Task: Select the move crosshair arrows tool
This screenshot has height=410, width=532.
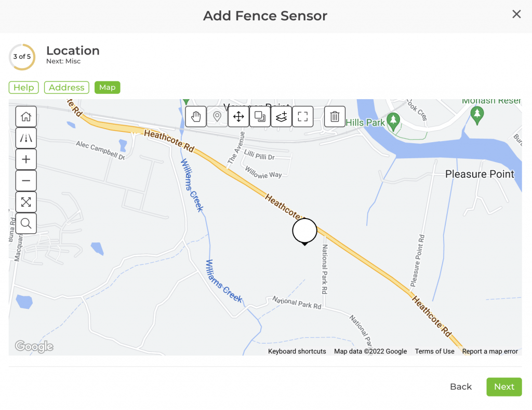Action: click(238, 117)
